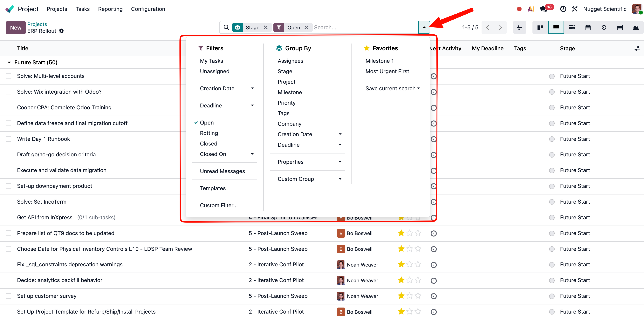The image size is (644, 319).
Task: Open the view options sliders icon
Action: click(x=519, y=28)
